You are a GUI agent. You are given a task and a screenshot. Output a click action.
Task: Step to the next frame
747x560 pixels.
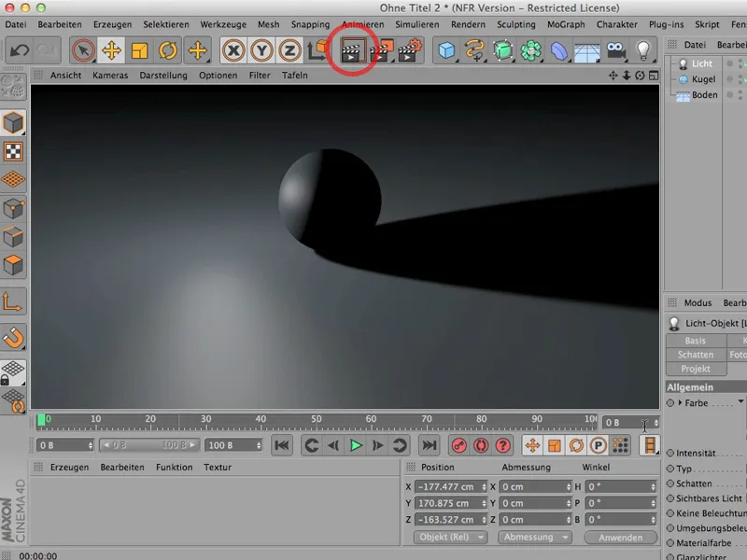click(x=377, y=445)
